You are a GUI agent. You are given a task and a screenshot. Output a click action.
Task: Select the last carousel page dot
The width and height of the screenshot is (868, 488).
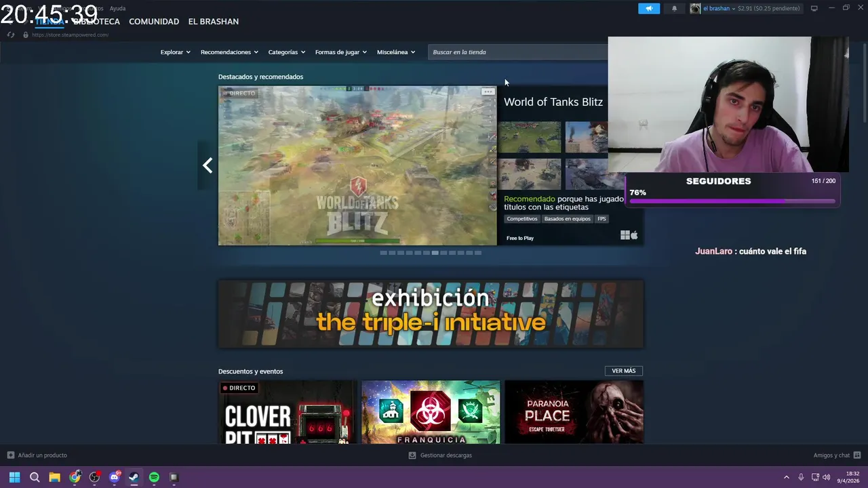[478, 253]
